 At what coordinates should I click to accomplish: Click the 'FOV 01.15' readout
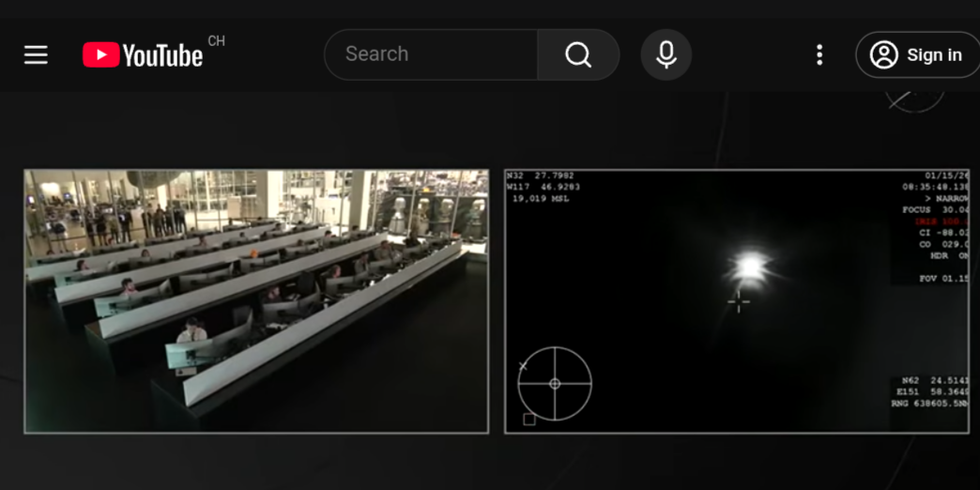click(x=943, y=278)
